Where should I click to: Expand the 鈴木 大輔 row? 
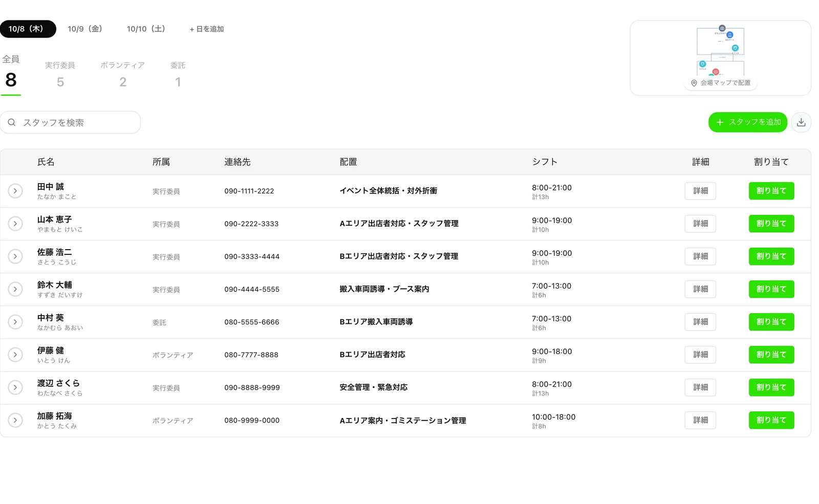(x=15, y=289)
